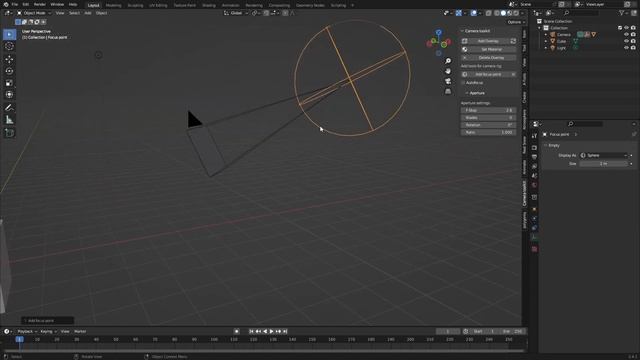
Task: Play the timeline animation
Action: 271,331
